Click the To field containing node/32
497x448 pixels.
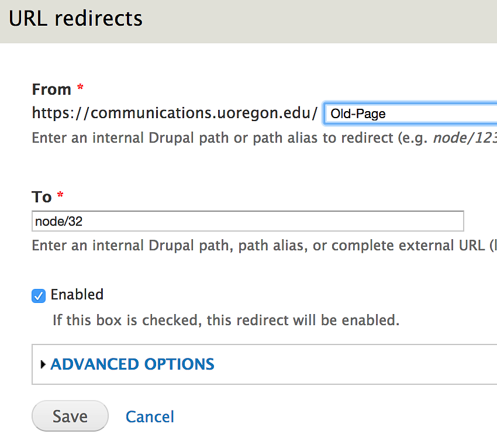(247, 221)
